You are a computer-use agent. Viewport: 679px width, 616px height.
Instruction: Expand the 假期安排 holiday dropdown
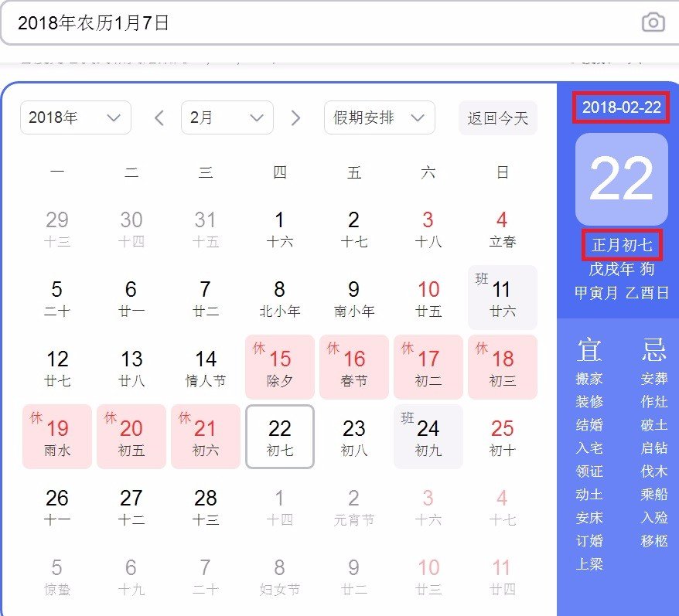(x=379, y=117)
